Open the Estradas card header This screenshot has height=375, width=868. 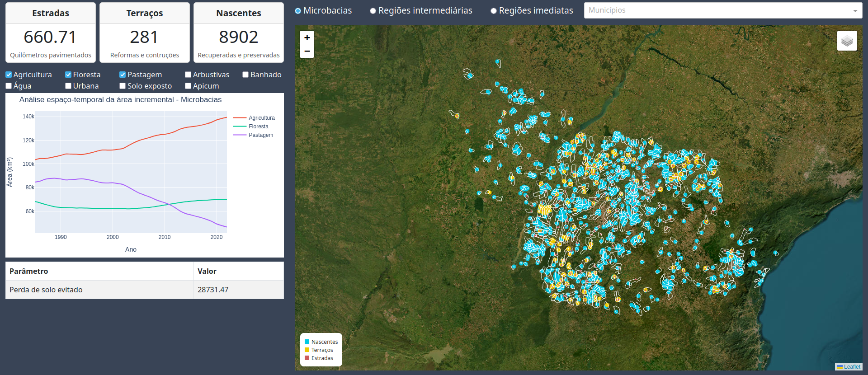pos(51,13)
